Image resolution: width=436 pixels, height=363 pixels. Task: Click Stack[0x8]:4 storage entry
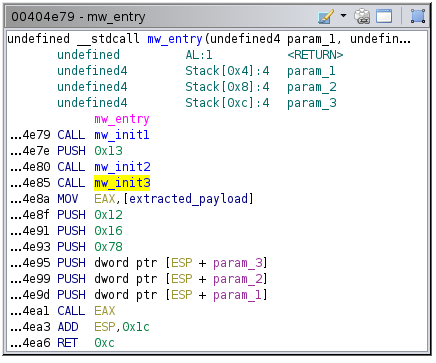click(227, 87)
